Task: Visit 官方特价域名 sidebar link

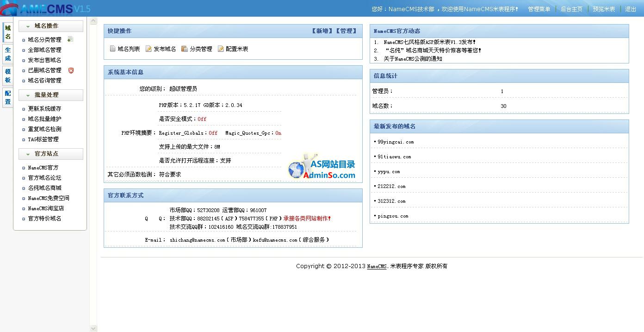Action: pyautogui.click(x=44, y=219)
